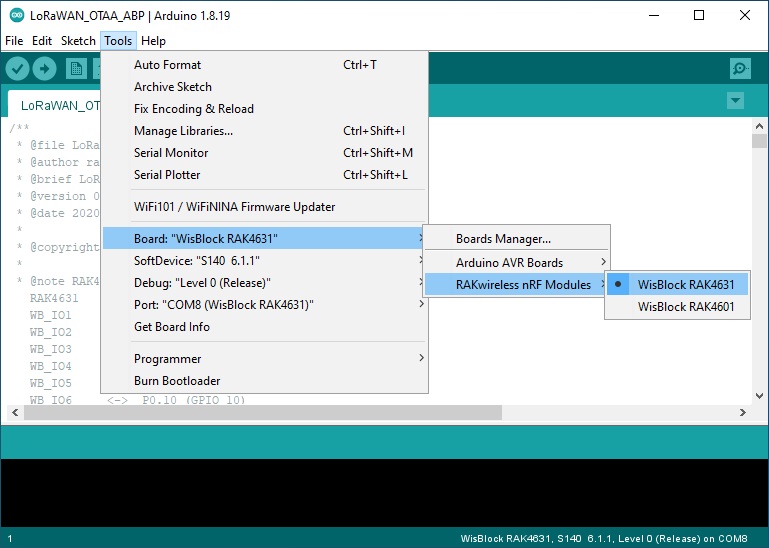This screenshot has width=769, height=548.
Task: Open the Board "WisBlock RAK4631" submenu
Action: tap(265, 238)
